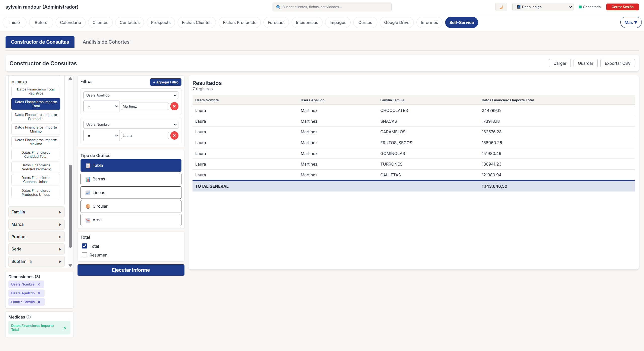Click the Ejecutar Informe button
The height and width of the screenshot is (351, 644).
[x=131, y=270]
